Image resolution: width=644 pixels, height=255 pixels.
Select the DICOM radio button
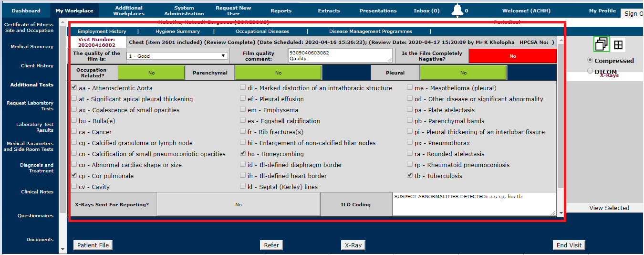pyautogui.click(x=590, y=71)
